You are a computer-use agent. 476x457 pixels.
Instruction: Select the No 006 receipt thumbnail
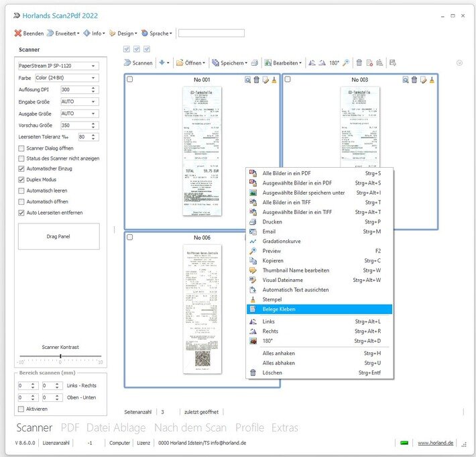click(202, 309)
